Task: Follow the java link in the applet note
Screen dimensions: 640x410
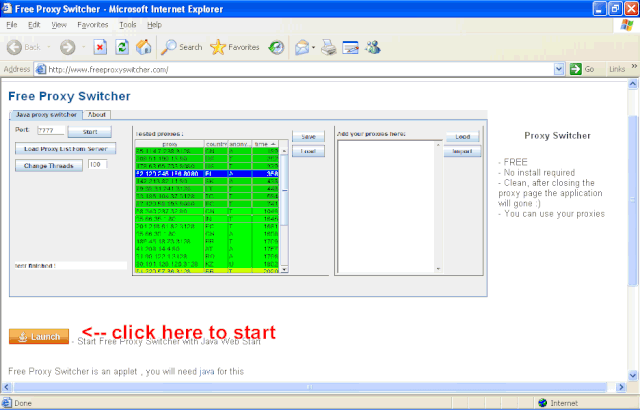Action: click(207, 372)
